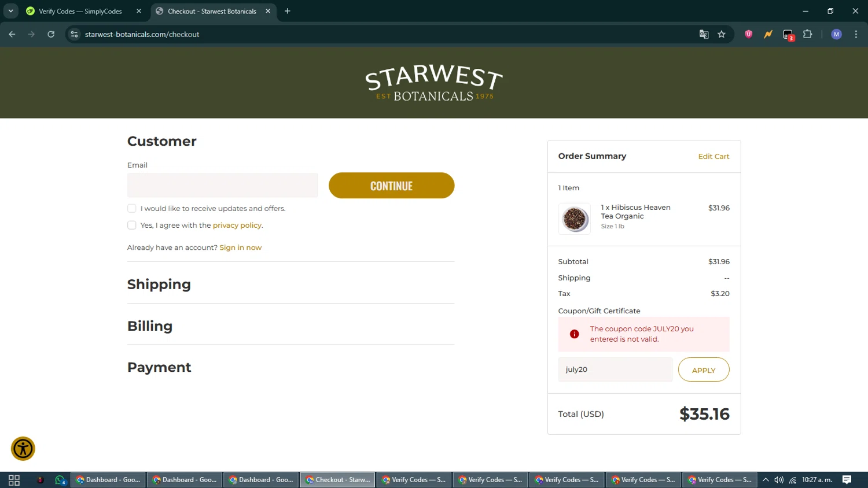
Task: Focus the Email input field
Action: pos(223,185)
